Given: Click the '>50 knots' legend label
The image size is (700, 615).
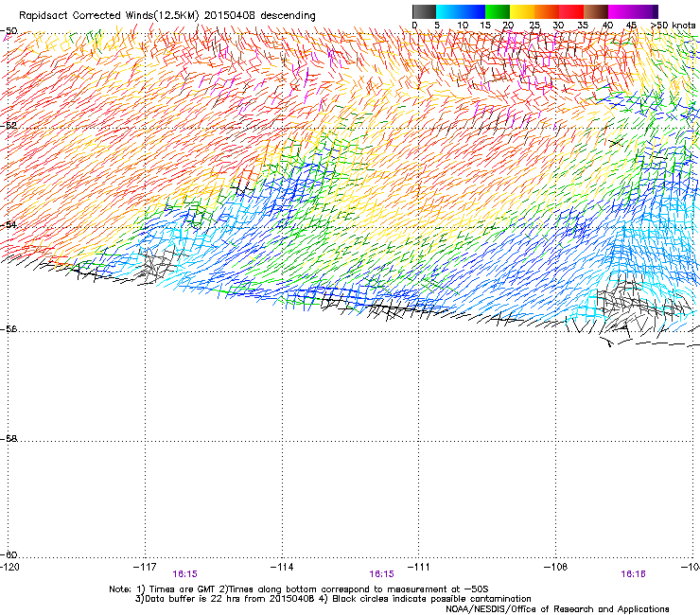Looking at the screenshot, I should click(673, 25).
